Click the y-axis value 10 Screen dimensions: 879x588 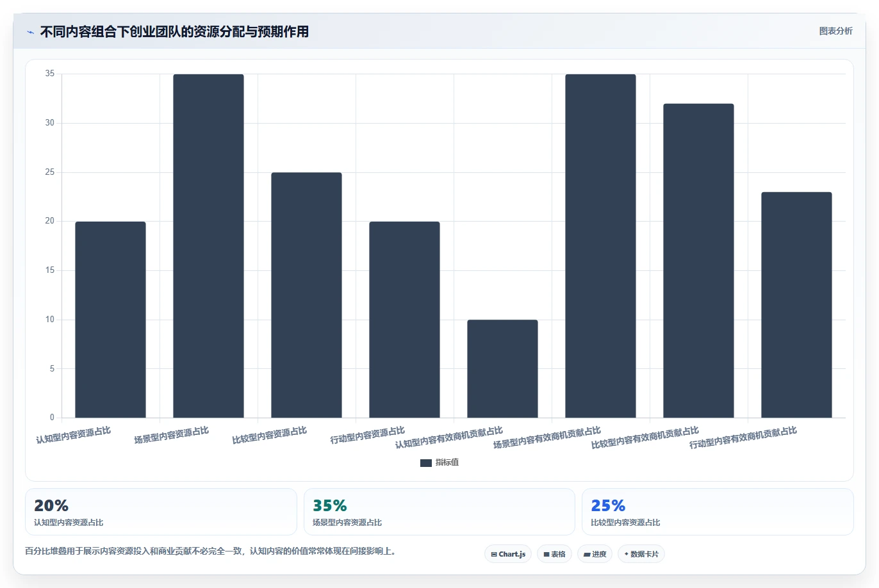(50, 320)
